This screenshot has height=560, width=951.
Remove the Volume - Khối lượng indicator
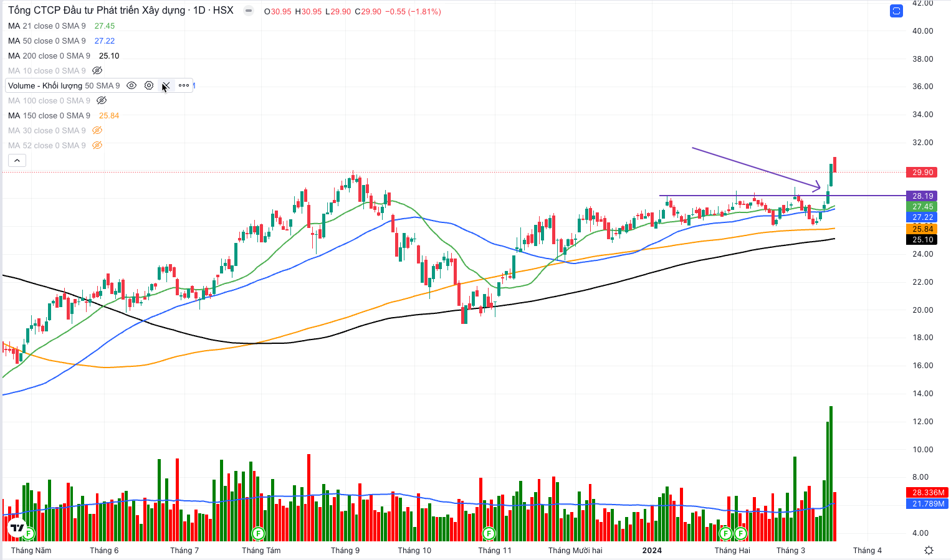(x=166, y=85)
